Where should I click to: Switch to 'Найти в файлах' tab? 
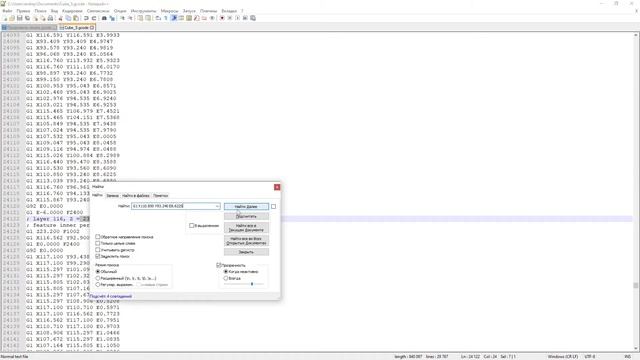136,196
